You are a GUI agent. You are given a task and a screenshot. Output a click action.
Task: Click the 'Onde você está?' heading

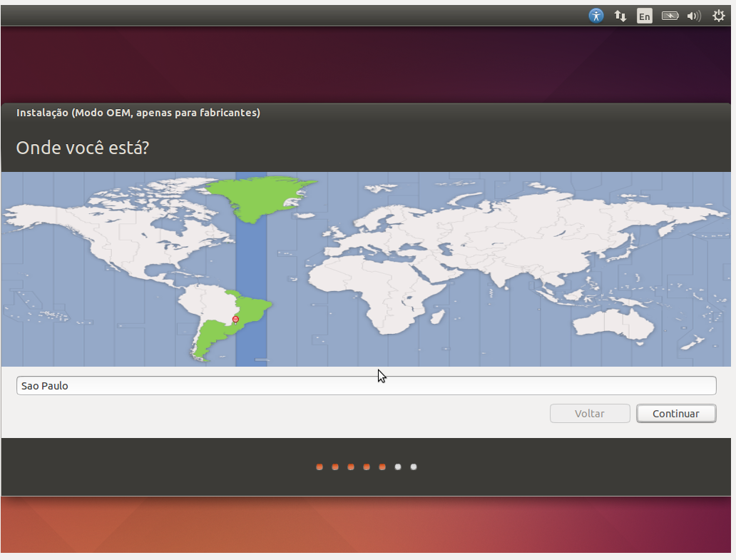(x=83, y=148)
